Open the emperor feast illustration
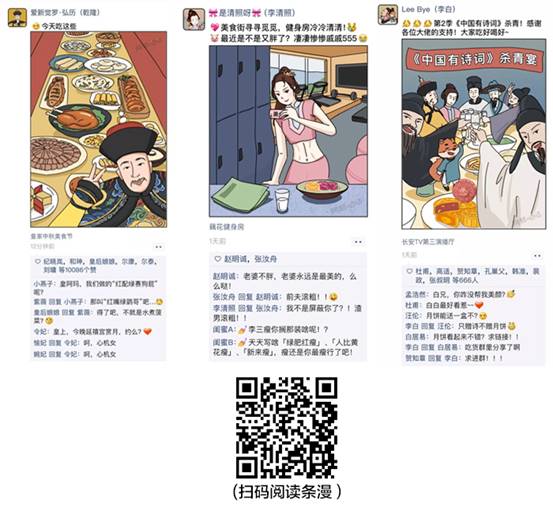The width and height of the screenshot is (553, 507). pos(99,129)
